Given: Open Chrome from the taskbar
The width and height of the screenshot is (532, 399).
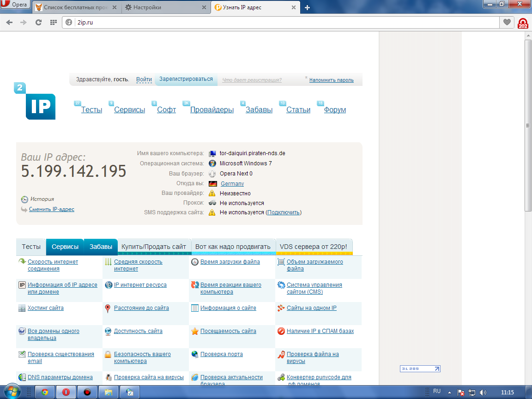Looking at the screenshot, I should coord(45,392).
